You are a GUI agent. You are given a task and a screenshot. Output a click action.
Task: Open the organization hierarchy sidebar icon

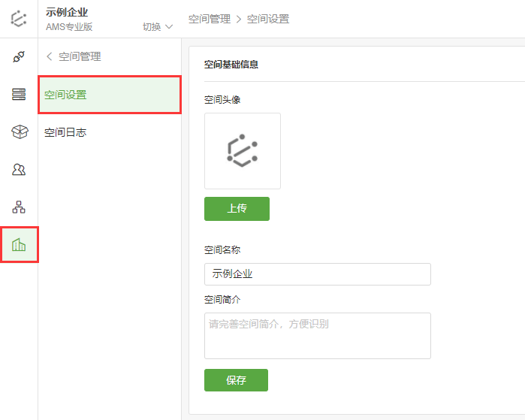pos(19,207)
